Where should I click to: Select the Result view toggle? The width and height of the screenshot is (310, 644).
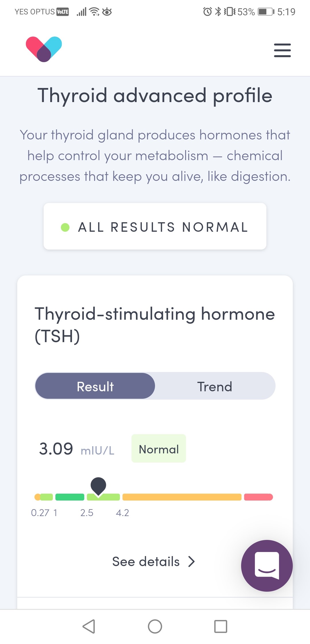[x=95, y=386]
